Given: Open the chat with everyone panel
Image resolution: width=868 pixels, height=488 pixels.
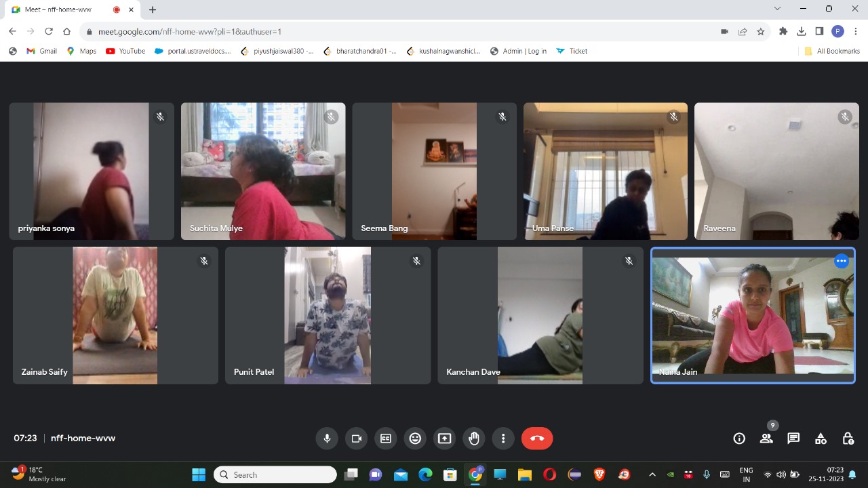Looking at the screenshot, I should (793, 439).
